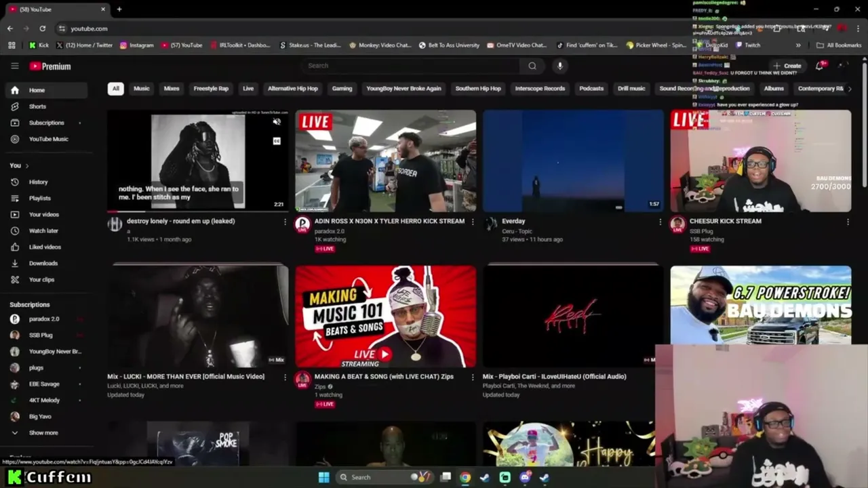Open options menu for destroy lonely video
Image resolution: width=868 pixels, height=488 pixels.
(285, 222)
